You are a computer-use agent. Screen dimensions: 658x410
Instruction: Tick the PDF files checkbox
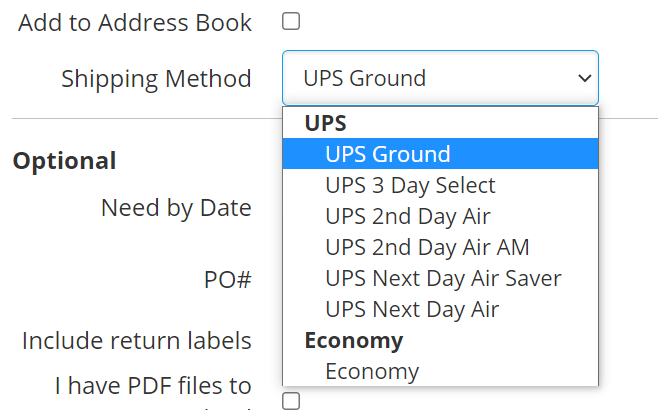click(x=291, y=401)
